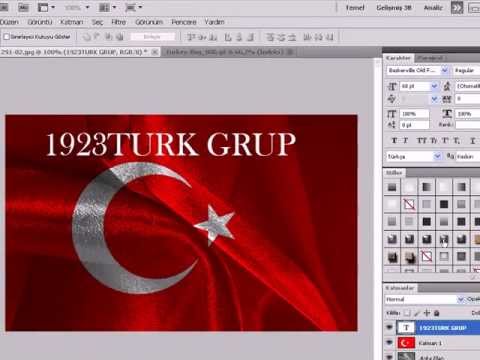Image resolution: width=480 pixels, height=360 pixels.
Task: Apply underline text style
Action: click(473, 141)
